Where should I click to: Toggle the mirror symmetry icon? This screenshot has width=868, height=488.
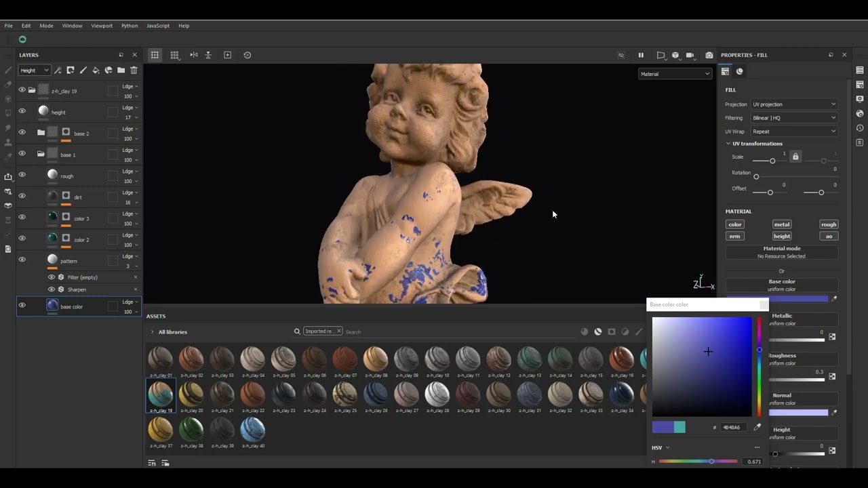click(x=194, y=55)
